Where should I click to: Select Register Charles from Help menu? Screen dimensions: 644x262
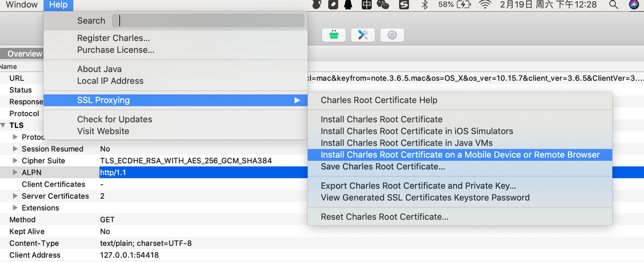click(113, 38)
